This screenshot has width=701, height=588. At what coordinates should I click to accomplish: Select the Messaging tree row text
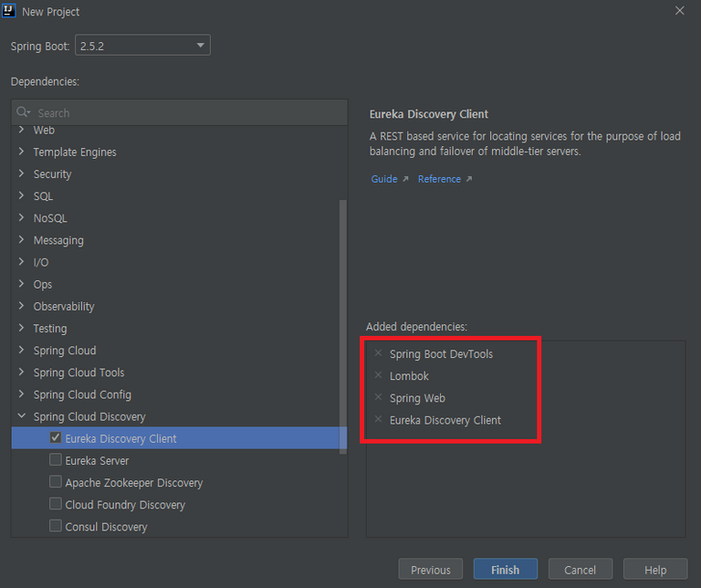(x=58, y=240)
